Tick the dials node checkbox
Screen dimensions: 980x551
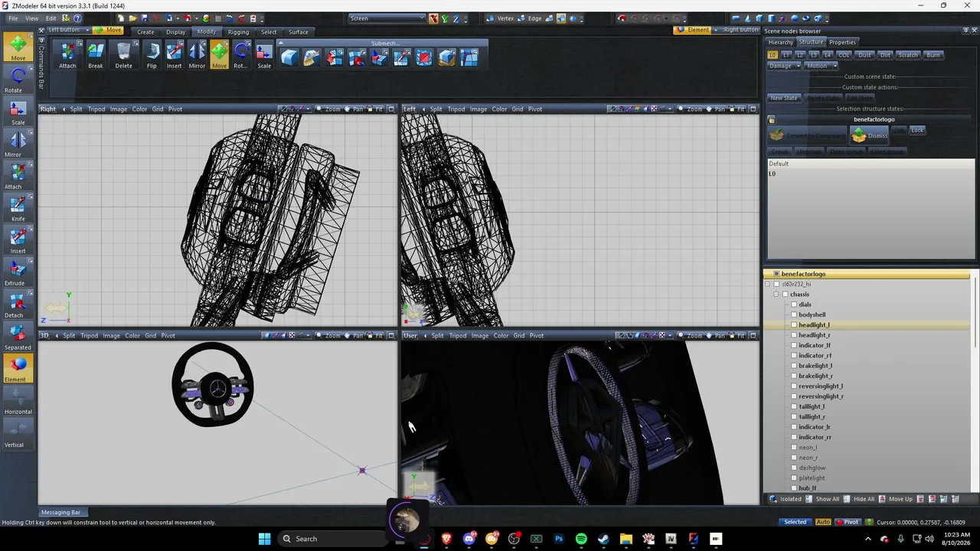(794, 305)
